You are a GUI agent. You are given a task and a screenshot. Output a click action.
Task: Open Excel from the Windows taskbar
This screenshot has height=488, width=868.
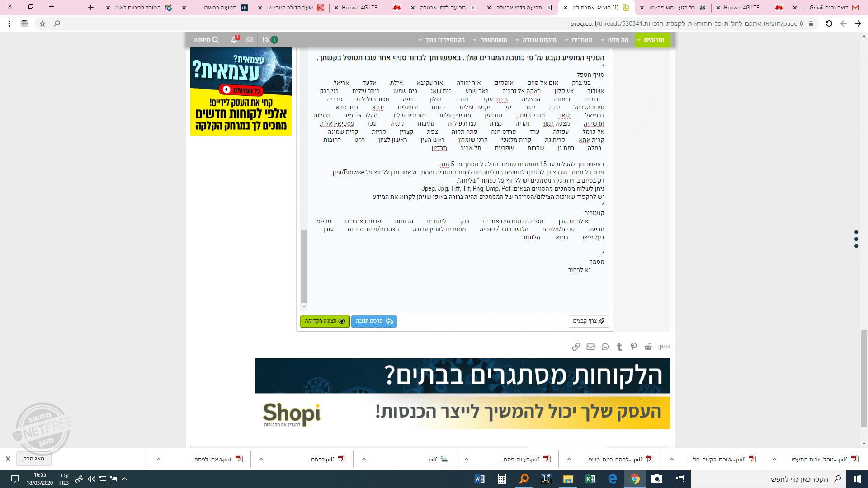pyautogui.click(x=590, y=479)
